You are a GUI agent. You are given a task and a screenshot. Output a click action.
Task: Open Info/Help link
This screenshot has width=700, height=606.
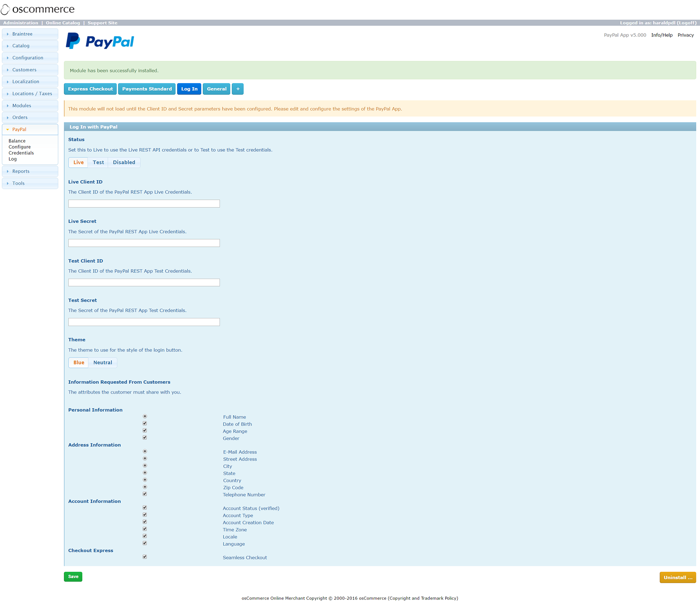662,35
